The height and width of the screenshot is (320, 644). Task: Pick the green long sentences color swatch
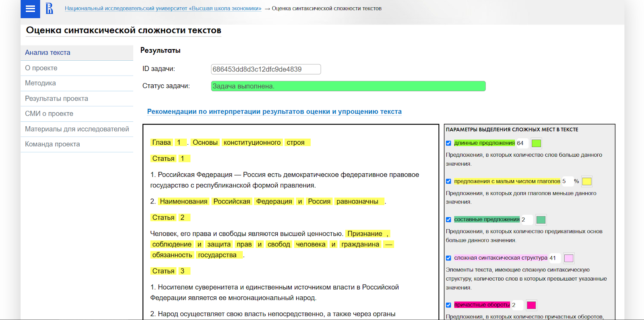(x=536, y=143)
